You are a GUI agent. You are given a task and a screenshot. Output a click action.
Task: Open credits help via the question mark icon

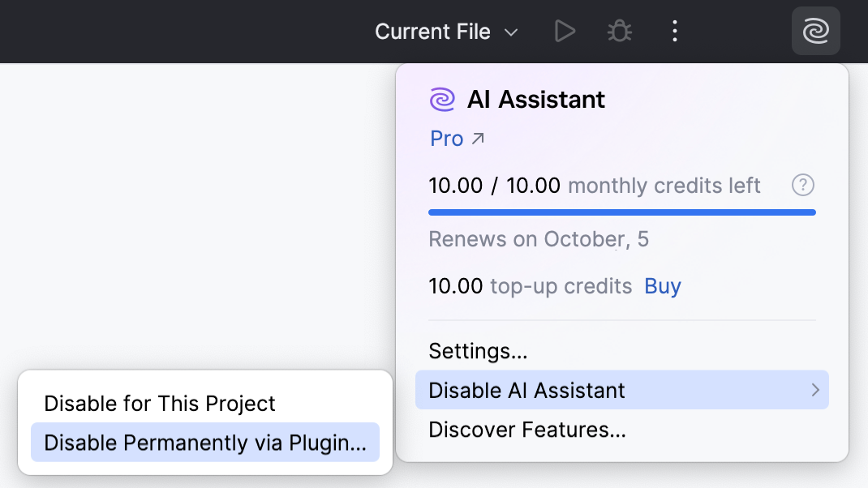802,185
